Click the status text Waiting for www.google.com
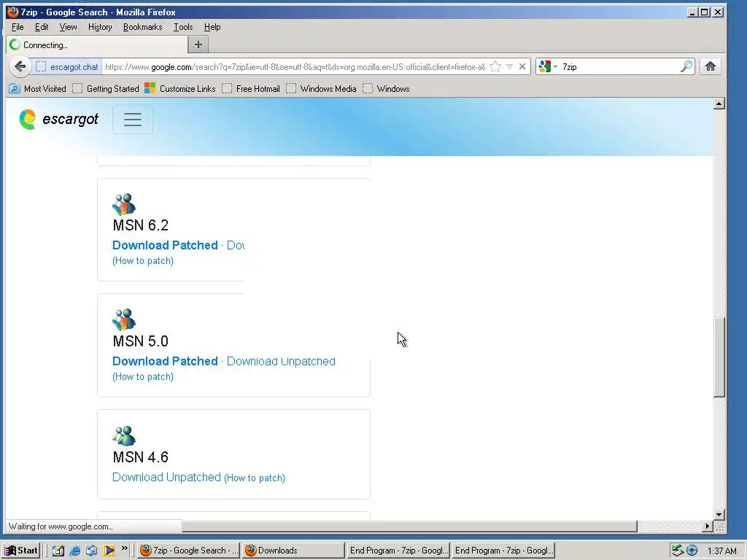The image size is (747, 560). click(x=61, y=526)
